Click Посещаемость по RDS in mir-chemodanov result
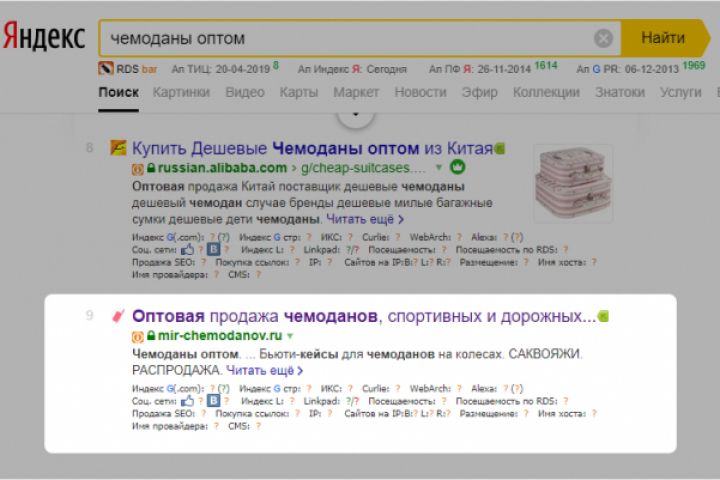 click(x=512, y=401)
